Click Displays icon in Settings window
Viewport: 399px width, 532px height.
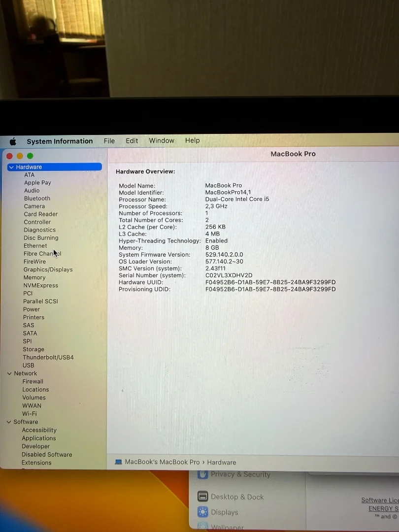(202, 512)
